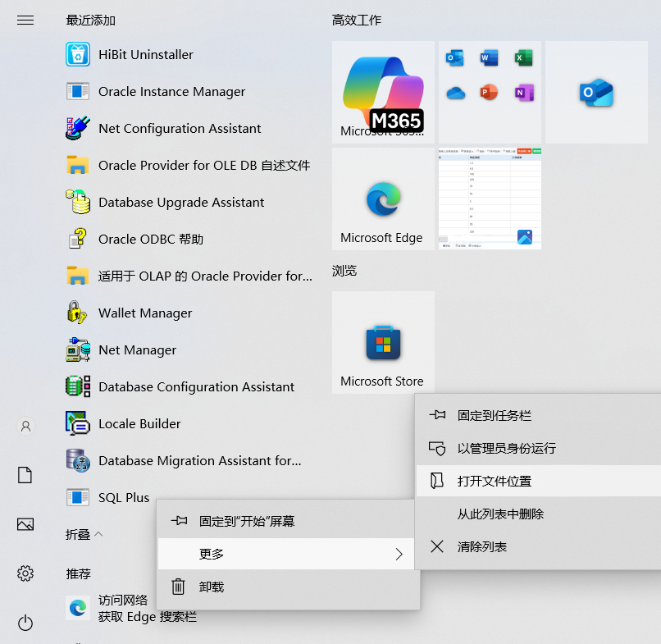This screenshot has width=661, height=644.
Task: Click the Oracle ODBC 帮助 icon
Action: (78, 239)
